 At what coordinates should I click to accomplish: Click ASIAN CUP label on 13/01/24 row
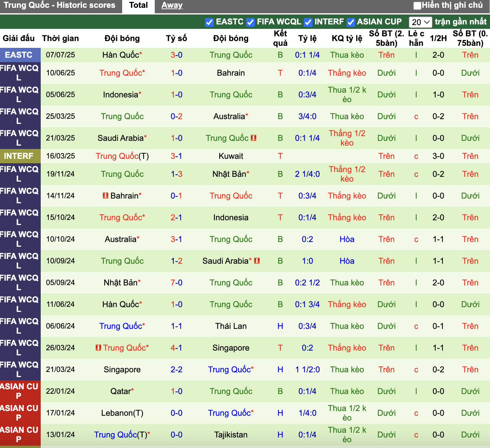[x=19, y=435]
